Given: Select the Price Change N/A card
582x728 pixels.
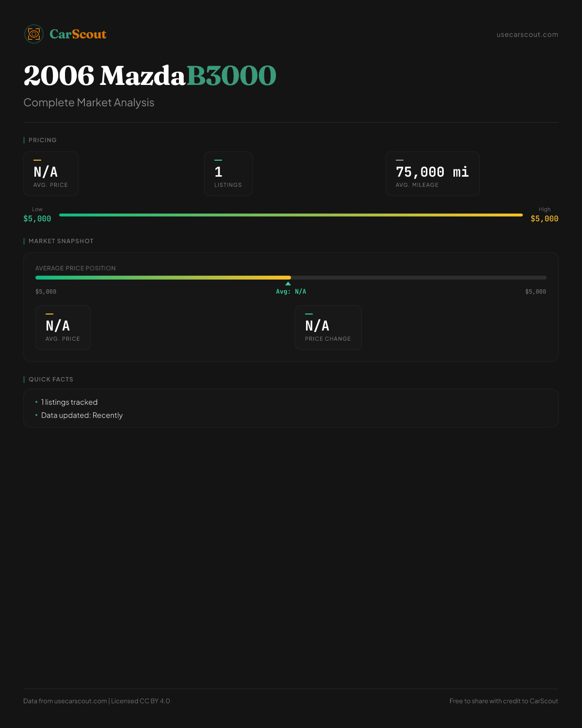Looking at the screenshot, I should pyautogui.click(x=328, y=328).
